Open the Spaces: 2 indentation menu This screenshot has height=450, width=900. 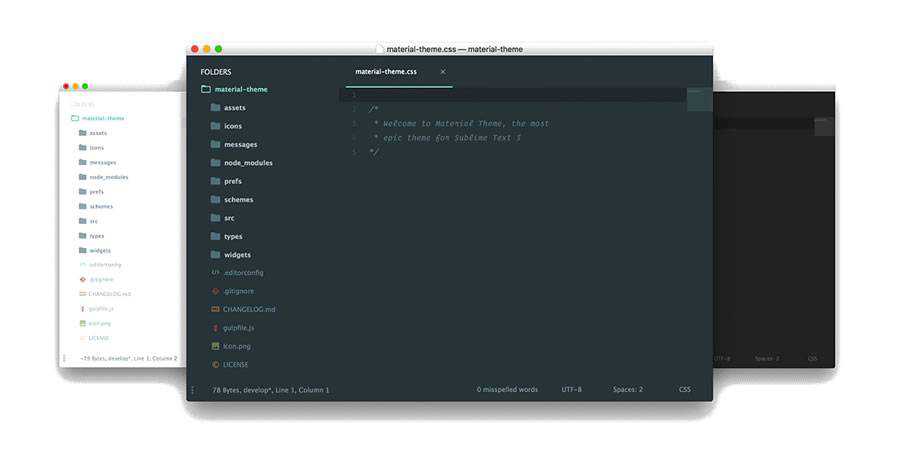pos(627,390)
